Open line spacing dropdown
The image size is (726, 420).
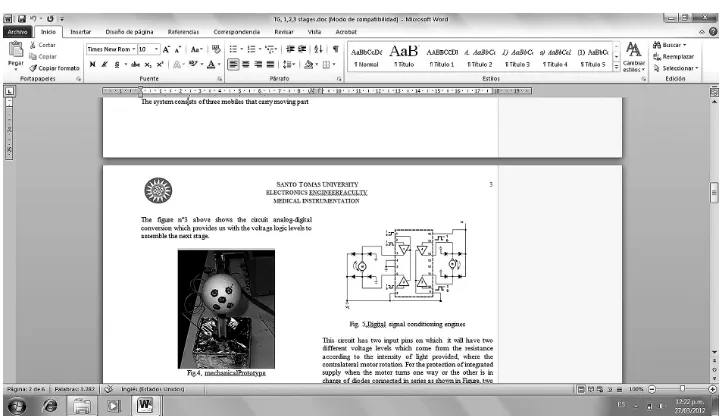click(x=289, y=64)
